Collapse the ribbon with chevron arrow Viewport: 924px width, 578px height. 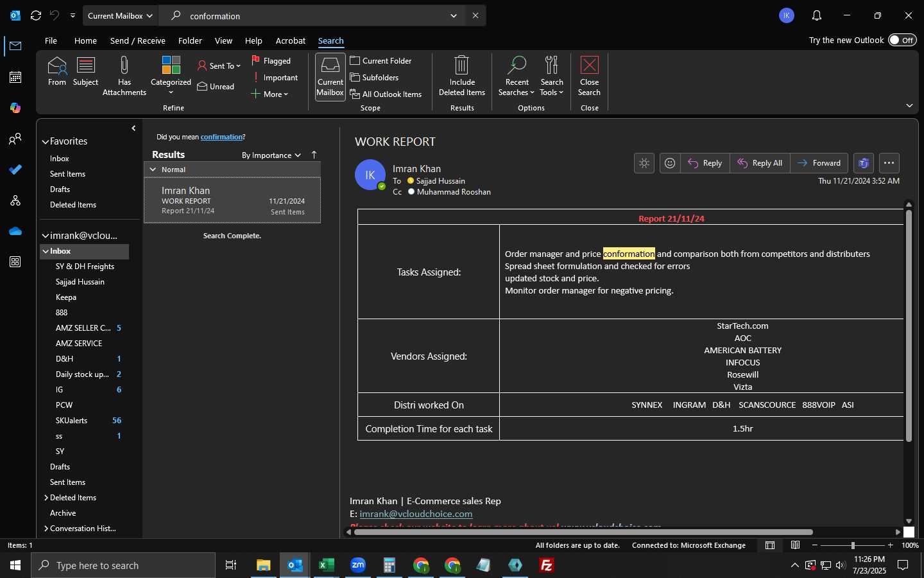pos(909,105)
